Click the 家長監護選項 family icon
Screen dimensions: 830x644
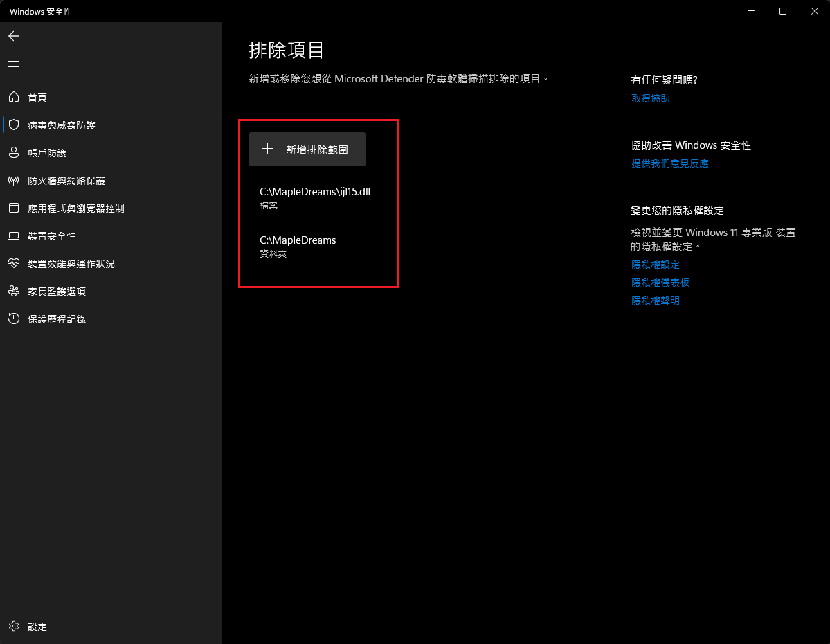14,292
